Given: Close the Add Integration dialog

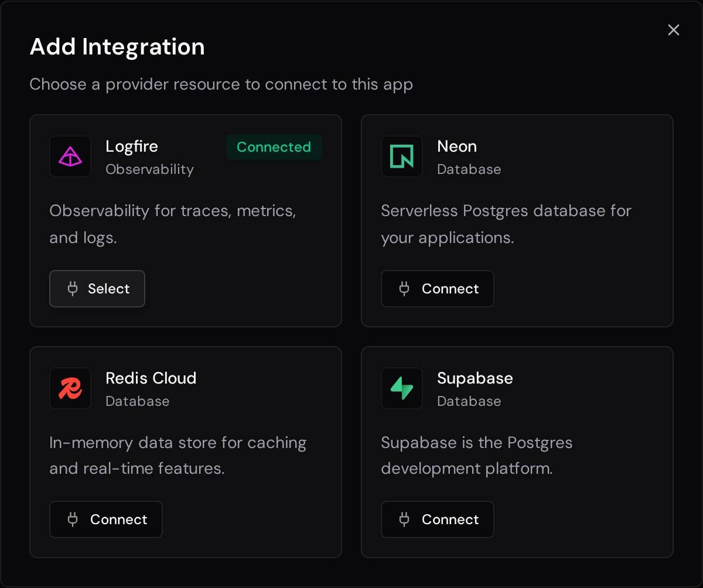Looking at the screenshot, I should pos(674,30).
